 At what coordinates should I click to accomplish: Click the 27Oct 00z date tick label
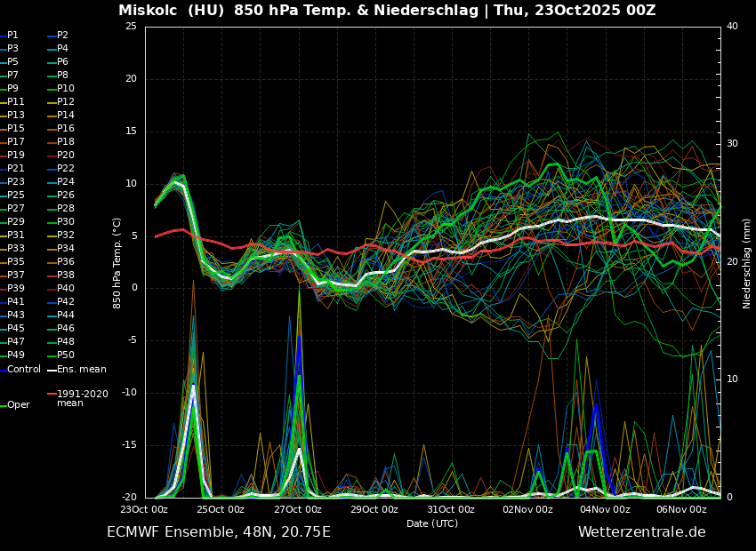tap(297, 509)
